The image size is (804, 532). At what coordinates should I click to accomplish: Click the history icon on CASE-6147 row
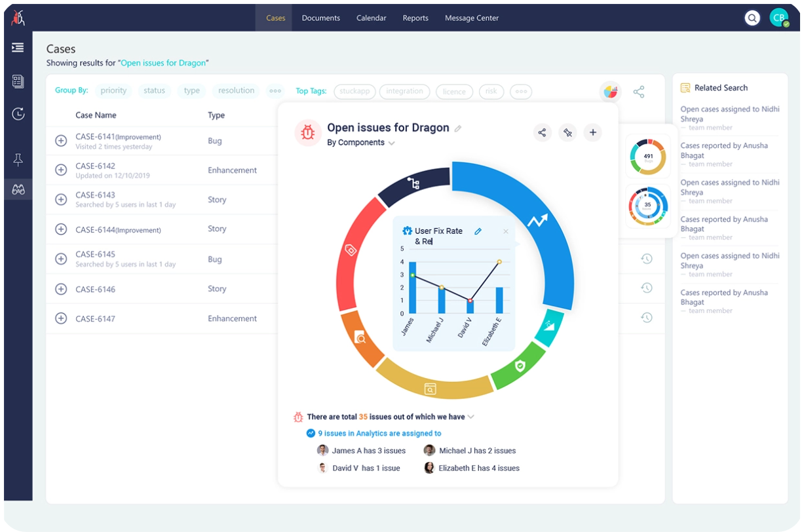click(647, 318)
